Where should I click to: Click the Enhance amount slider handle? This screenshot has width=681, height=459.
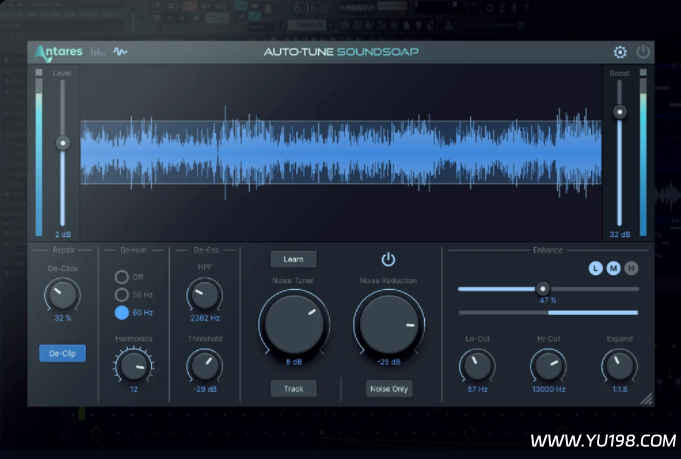pyautogui.click(x=542, y=288)
